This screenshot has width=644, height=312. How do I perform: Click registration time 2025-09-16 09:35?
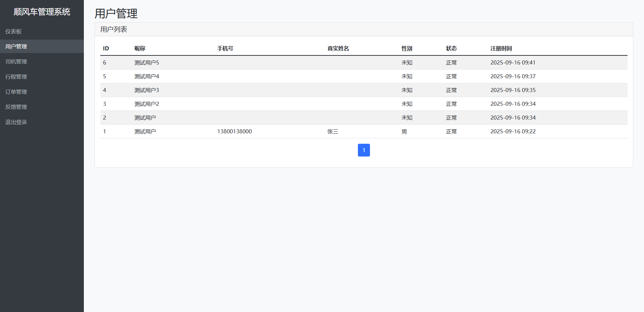click(513, 90)
